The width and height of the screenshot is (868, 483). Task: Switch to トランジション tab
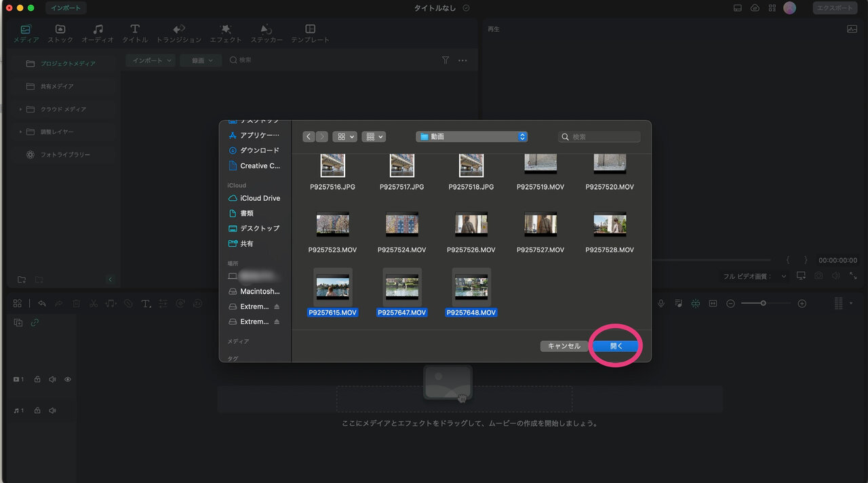click(179, 33)
